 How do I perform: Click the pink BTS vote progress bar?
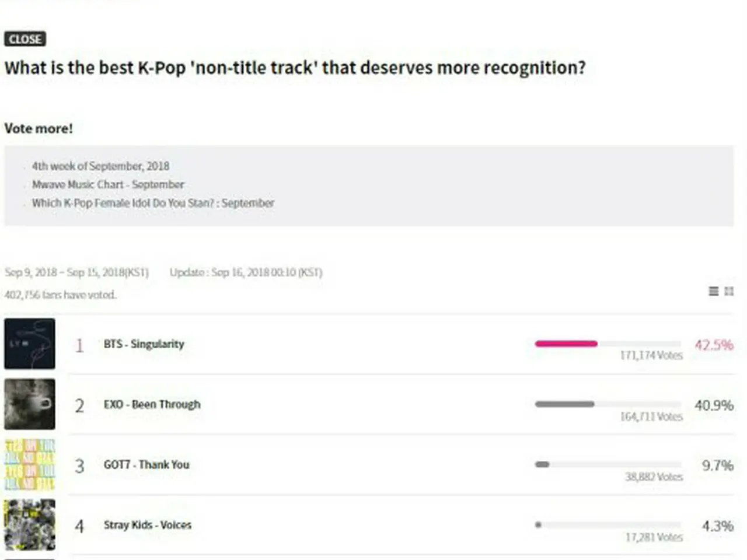pyautogui.click(x=608, y=344)
